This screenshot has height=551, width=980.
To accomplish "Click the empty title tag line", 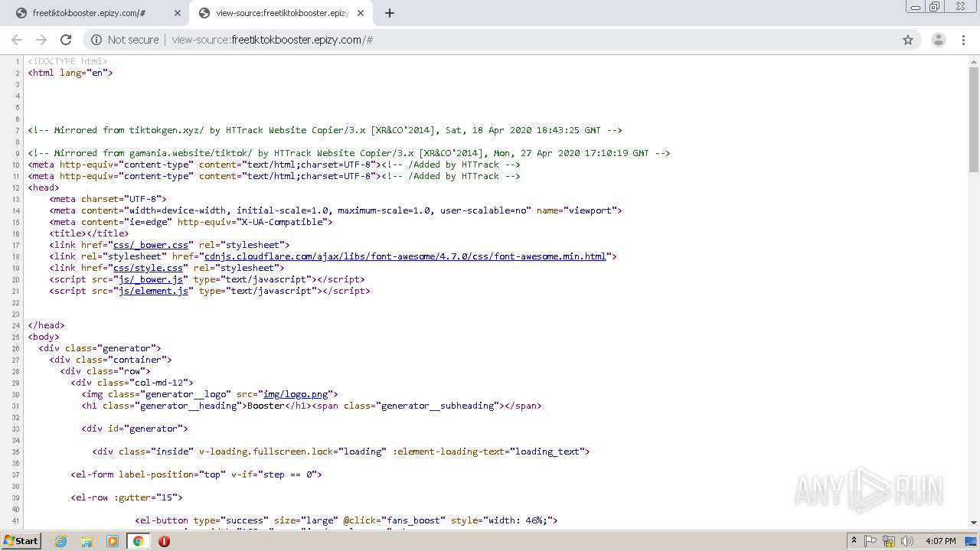I will (x=90, y=233).
